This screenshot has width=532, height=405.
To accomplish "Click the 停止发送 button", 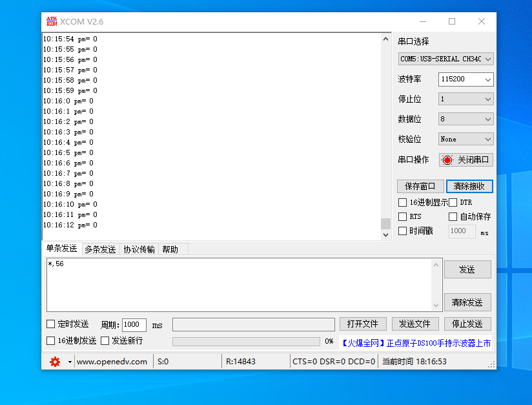I will (467, 324).
